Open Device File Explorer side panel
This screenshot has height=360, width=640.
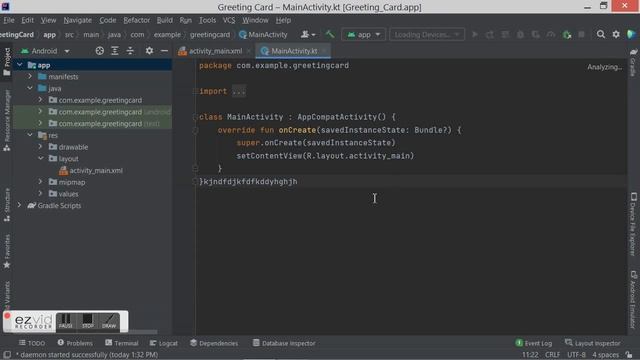(633, 224)
